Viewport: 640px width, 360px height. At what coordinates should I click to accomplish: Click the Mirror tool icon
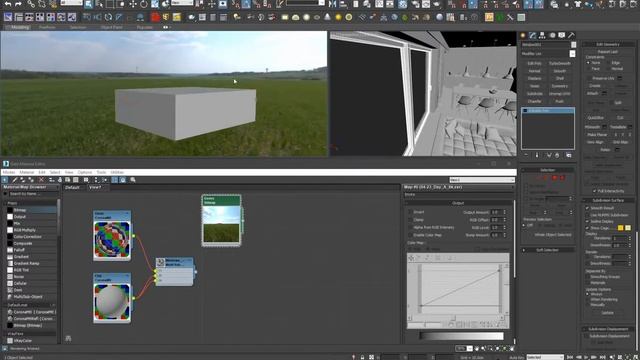tap(333, 4)
